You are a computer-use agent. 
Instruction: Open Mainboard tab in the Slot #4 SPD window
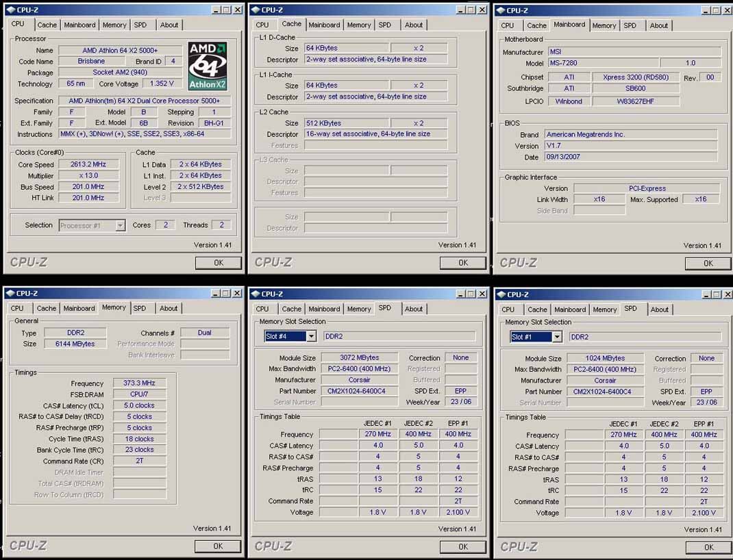(x=324, y=309)
